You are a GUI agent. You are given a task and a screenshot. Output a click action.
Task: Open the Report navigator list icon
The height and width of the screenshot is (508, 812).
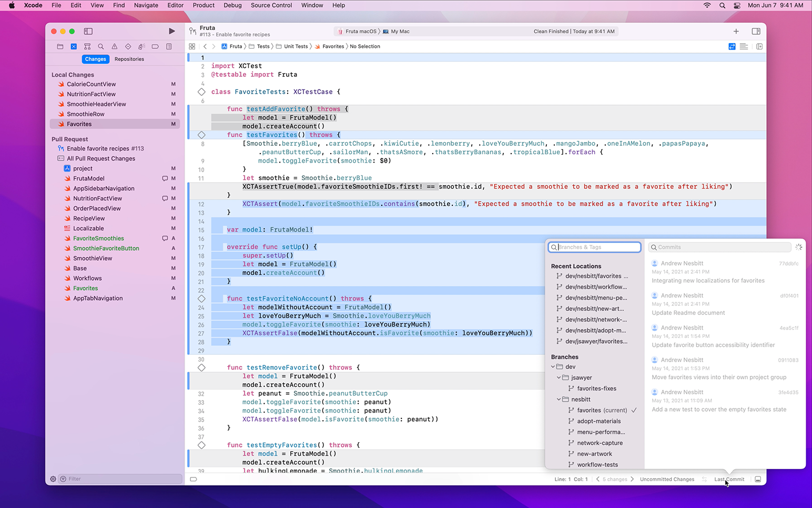pos(168,46)
